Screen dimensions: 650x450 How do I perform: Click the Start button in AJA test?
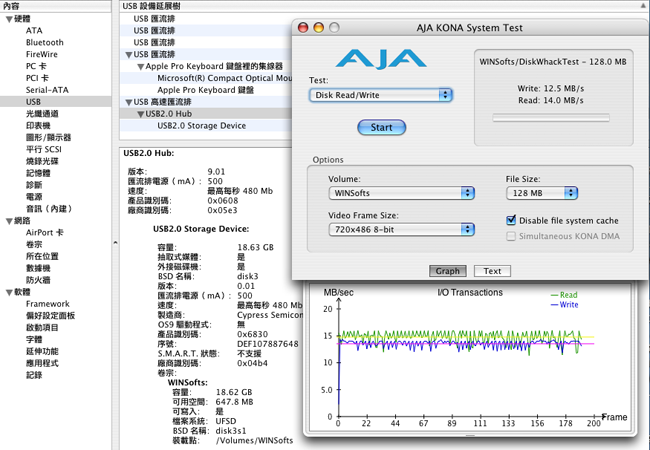(x=381, y=127)
